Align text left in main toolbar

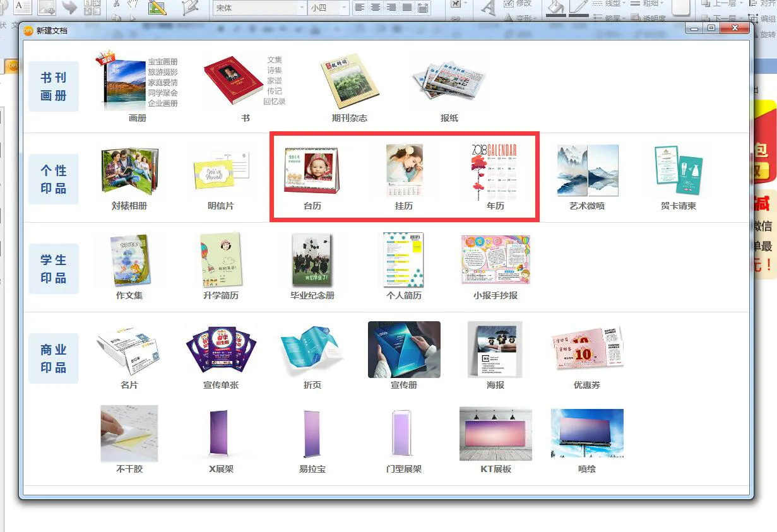coord(360,8)
